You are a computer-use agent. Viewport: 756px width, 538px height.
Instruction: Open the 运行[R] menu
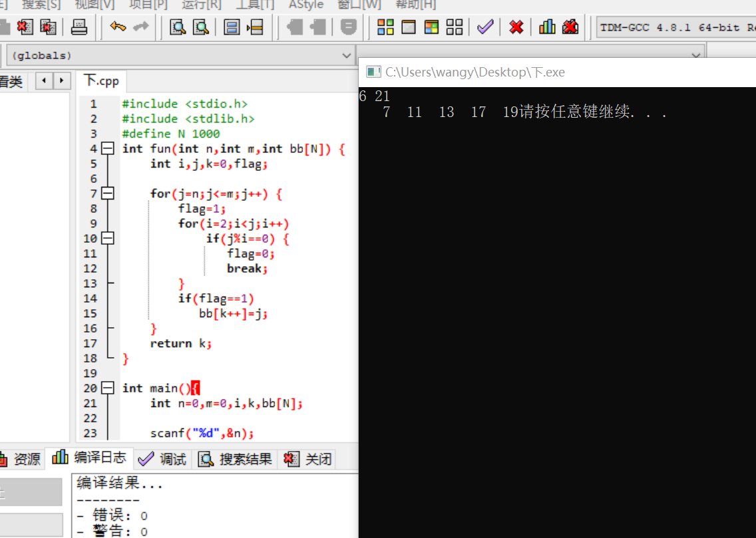click(202, 5)
